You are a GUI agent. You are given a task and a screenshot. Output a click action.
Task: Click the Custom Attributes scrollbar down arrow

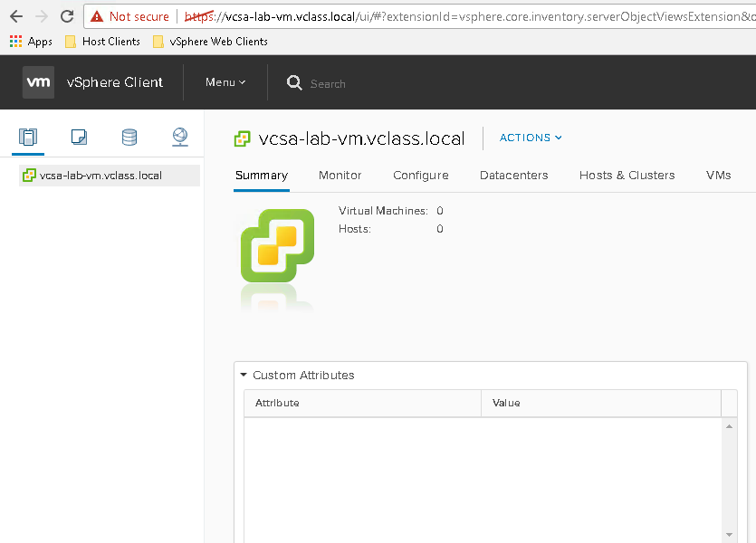(730, 535)
